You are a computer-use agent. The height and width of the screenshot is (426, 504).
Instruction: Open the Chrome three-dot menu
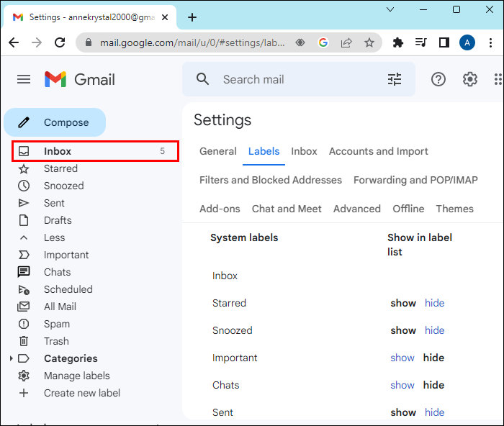490,42
